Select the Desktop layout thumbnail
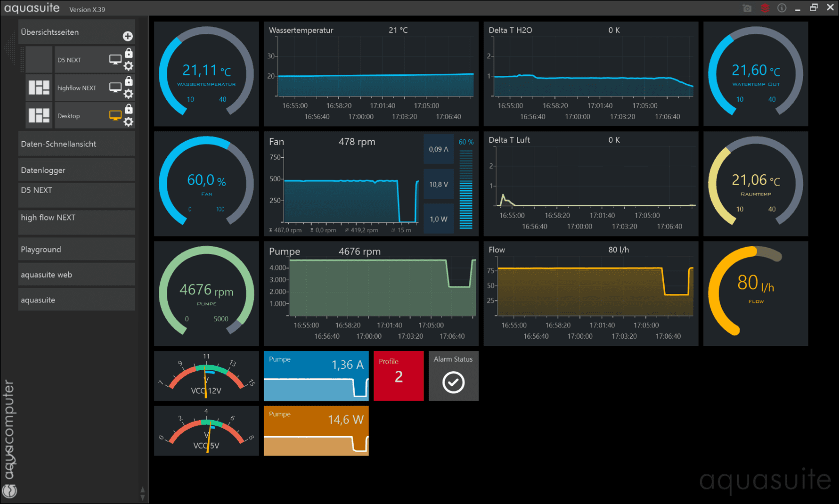 coord(39,115)
